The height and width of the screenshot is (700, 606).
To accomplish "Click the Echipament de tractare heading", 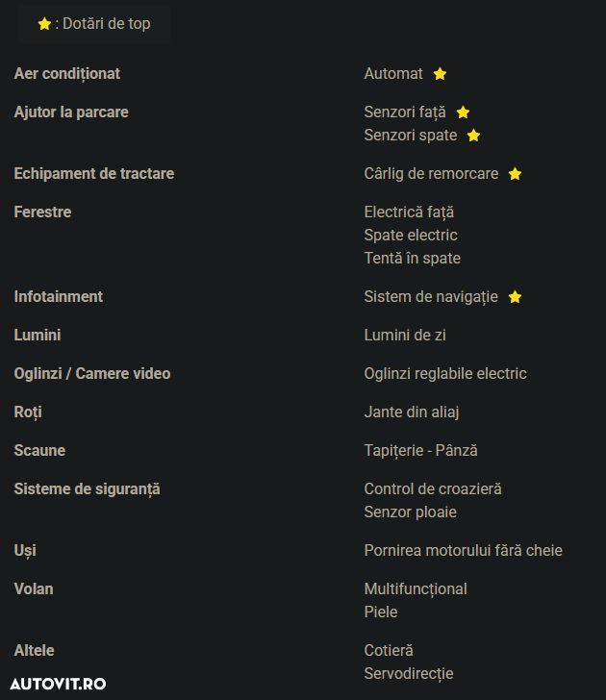I will point(94,174).
